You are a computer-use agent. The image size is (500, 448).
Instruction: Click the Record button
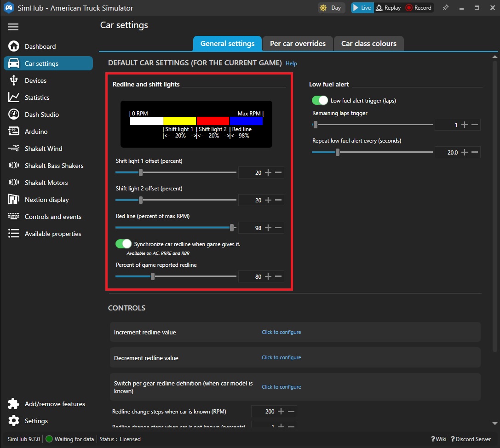[x=419, y=8]
